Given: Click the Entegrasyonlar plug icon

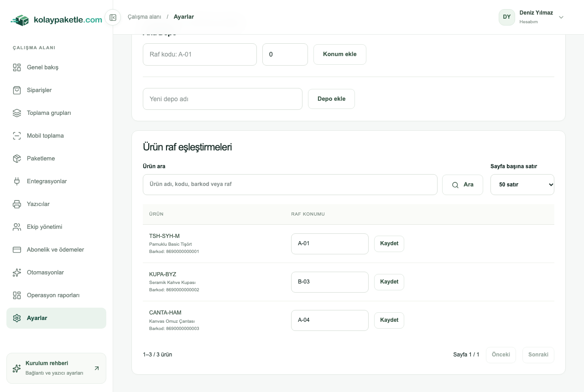Looking at the screenshot, I should click(17, 181).
